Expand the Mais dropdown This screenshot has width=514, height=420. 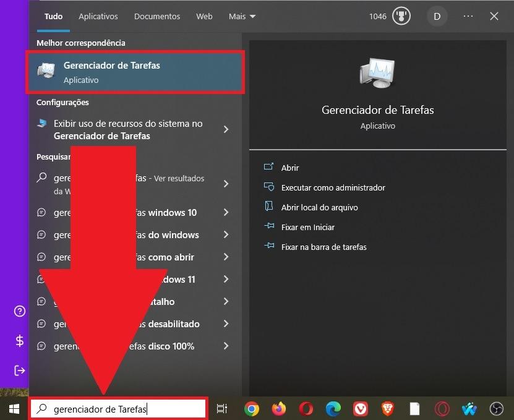[x=242, y=17]
